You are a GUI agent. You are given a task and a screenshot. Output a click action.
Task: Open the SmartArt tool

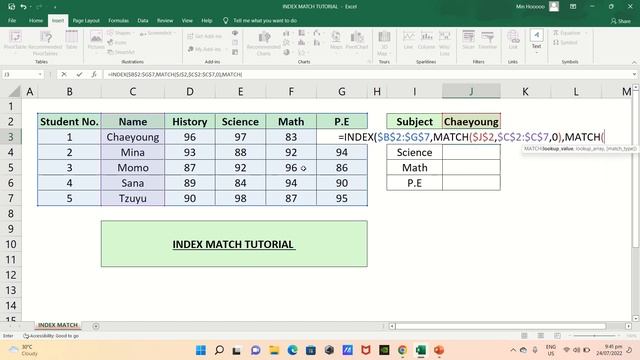tap(121, 52)
